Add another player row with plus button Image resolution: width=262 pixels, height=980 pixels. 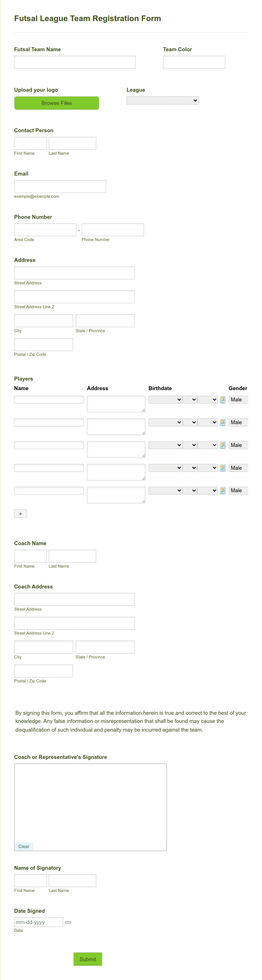click(21, 514)
